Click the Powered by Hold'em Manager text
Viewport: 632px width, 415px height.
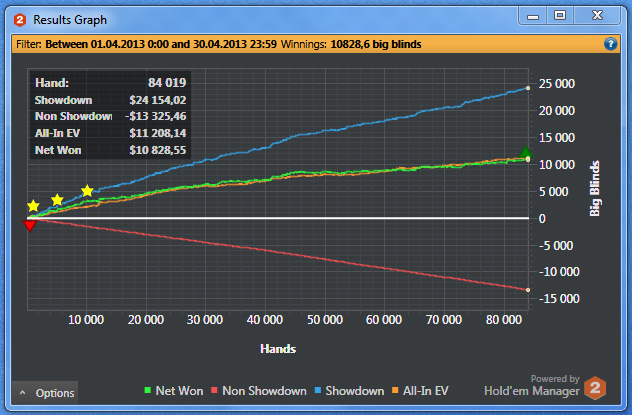532,386
